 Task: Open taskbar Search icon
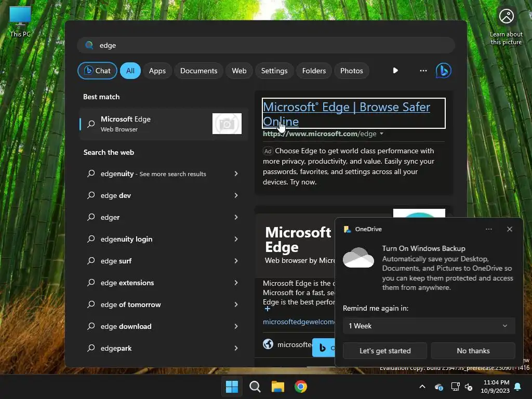tap(255, 387)
